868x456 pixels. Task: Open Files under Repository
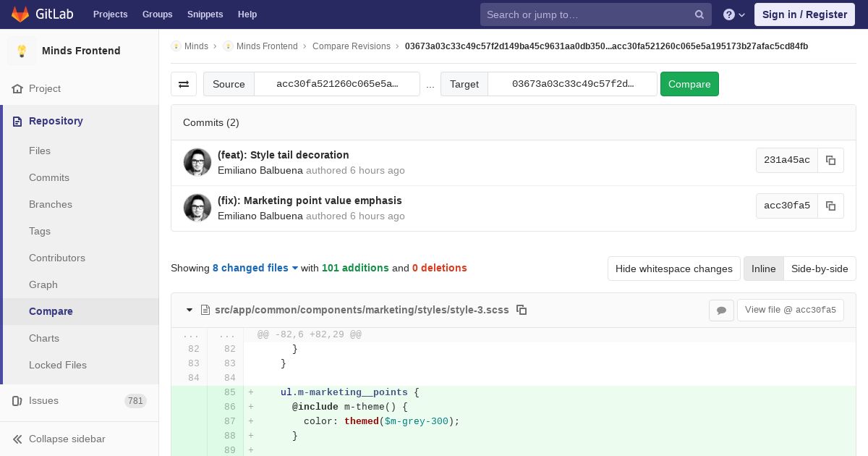tap(40, 151)
